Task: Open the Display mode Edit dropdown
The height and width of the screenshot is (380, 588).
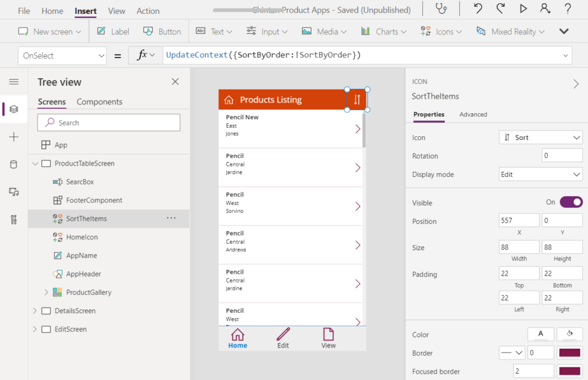Action: click(540, 174)
